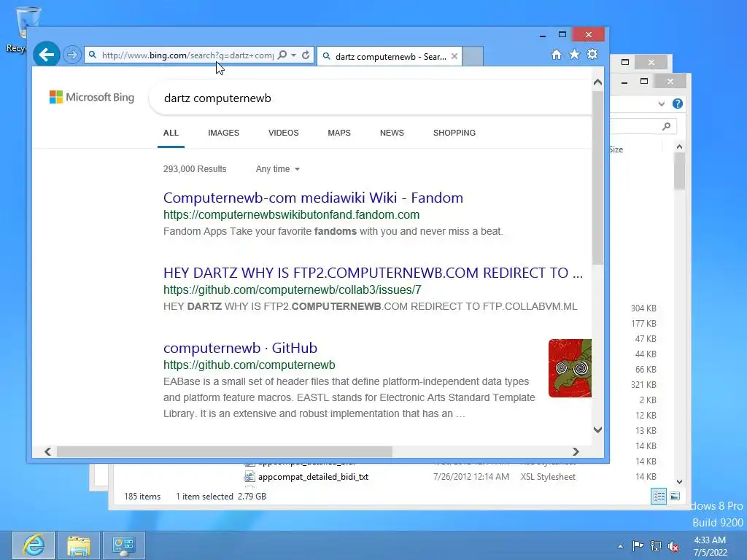Click the '304 KB' size cell
The width and height of the screenshot is (747, 560).
click(643, 308)
